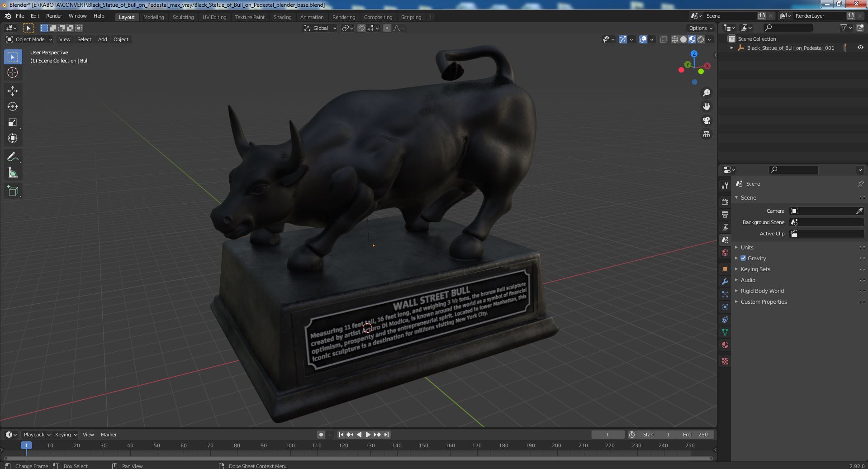Click the pan hand viewport gizmo

click(x=707, y=107)
